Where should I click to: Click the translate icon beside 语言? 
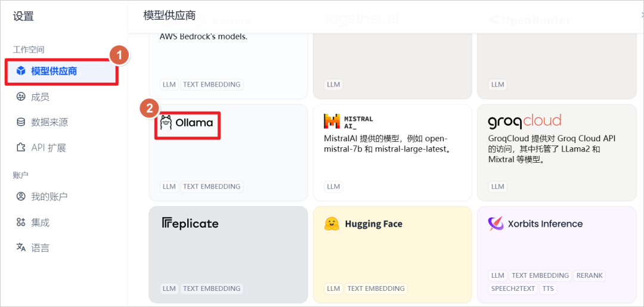[x=20, y=247]
